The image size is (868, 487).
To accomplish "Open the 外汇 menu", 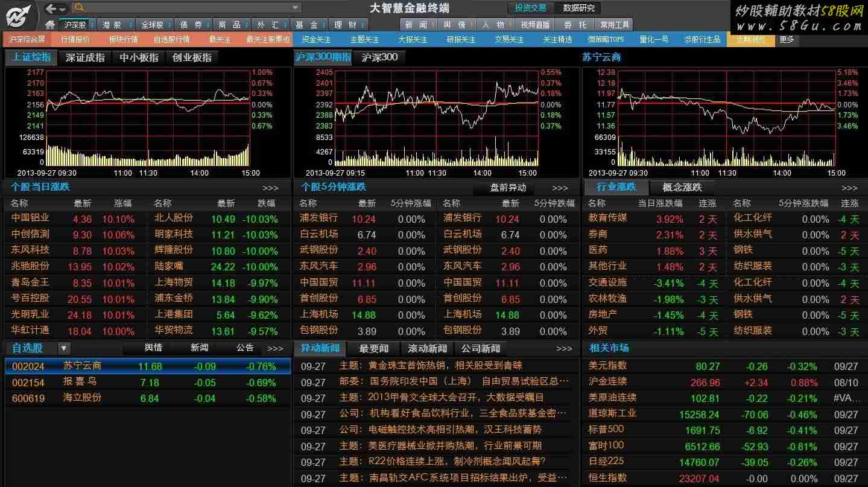I will point(269,25).
